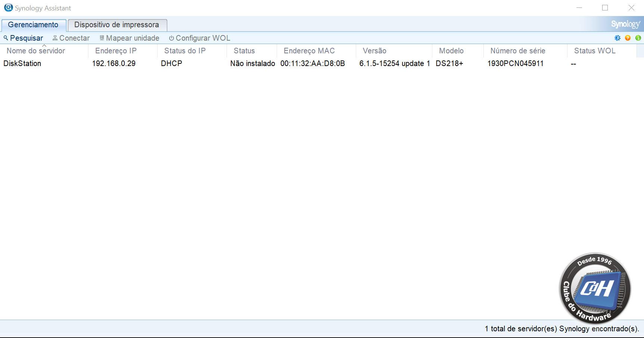
Task: Click the Synology logo
Action: pyautogui.click(x=626, y=24)
